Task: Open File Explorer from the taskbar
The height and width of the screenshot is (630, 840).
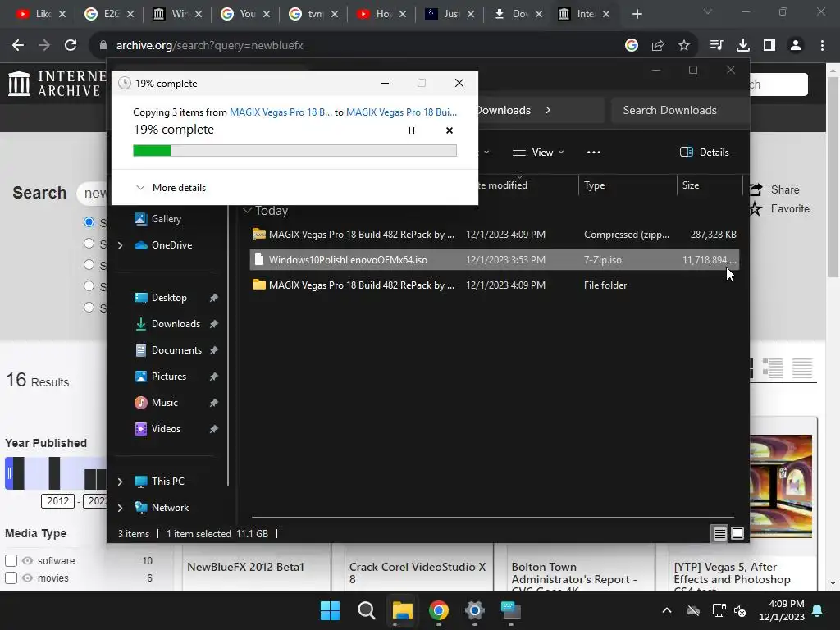Action: pyautogui.click(x=402, y=610)
